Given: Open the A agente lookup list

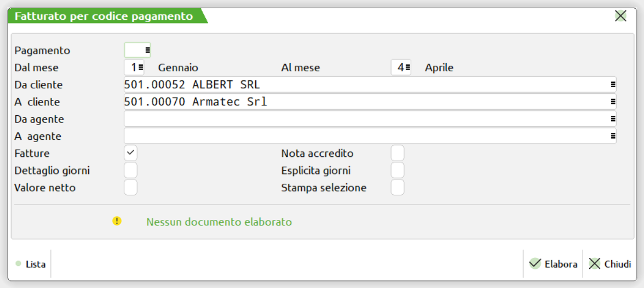Looking at the screenshot, I should point(613,136).
